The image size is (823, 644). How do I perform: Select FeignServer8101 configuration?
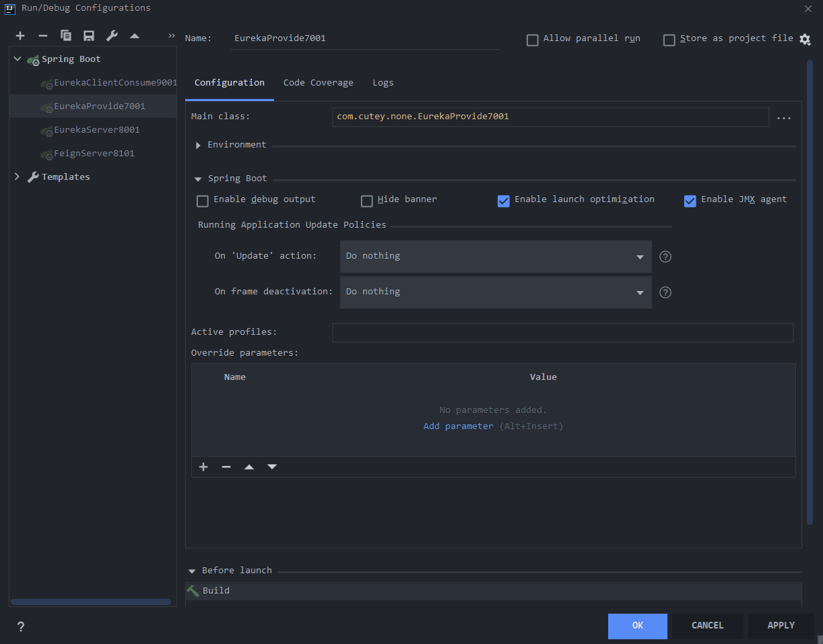pyautogui.click(x=93, y=154)
